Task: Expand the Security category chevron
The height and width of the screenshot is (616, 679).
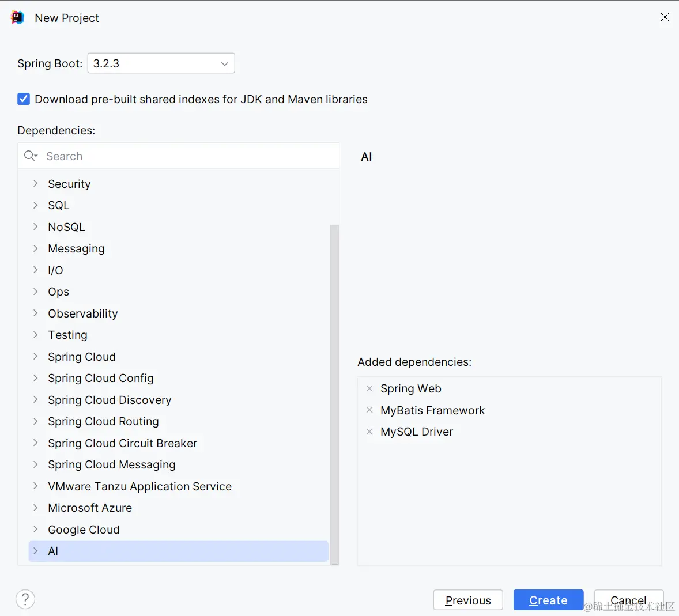Action: click(x=36, y=184)
